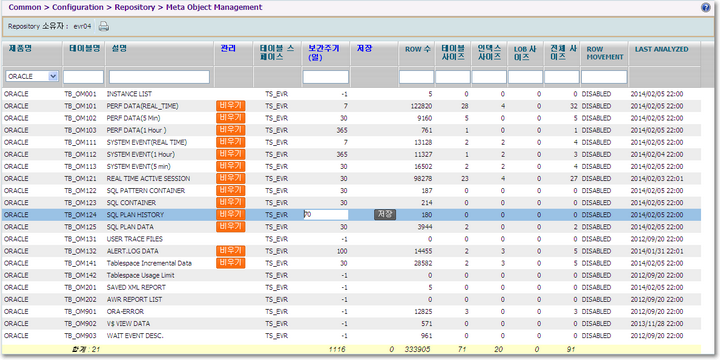Open the help icon

tap(705, 7)
